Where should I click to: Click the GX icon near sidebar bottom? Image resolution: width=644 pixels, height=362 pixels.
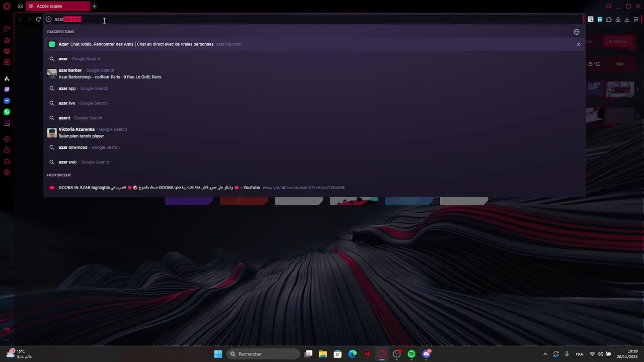tap(7, 329)
